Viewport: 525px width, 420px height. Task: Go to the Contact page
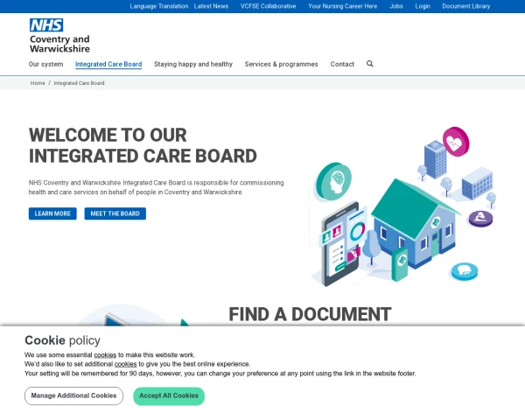[x=342, y=64]
